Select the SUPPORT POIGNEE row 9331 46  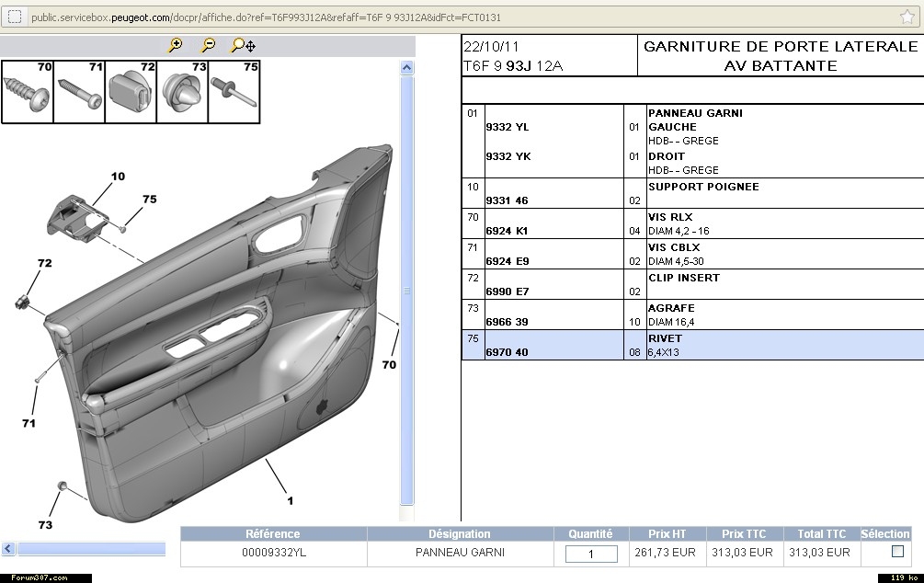507,200
